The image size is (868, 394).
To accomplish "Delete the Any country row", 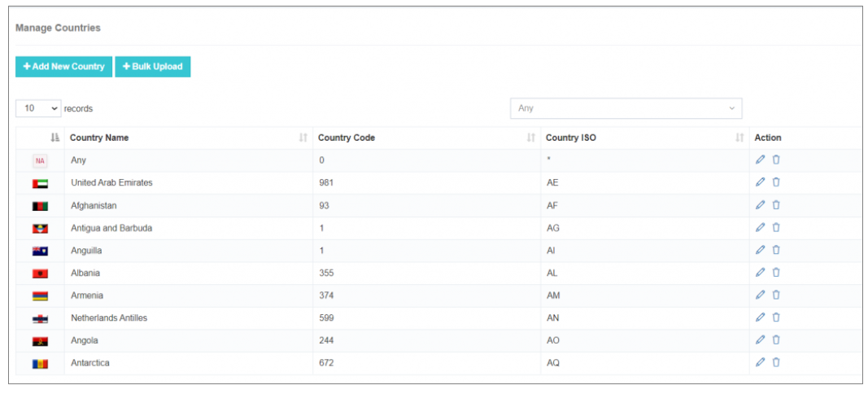I will point(776,160).
